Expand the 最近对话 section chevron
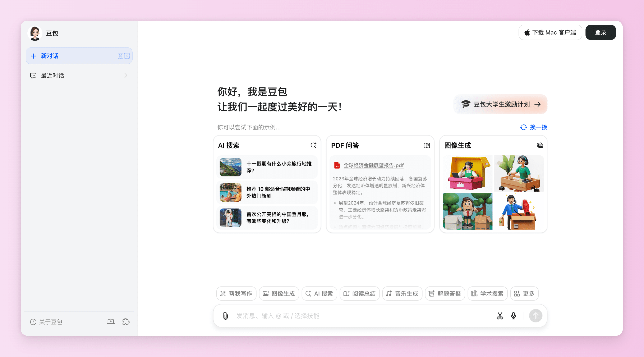The width and height of the screenshot is (644, 357). [x=126, y=75]
